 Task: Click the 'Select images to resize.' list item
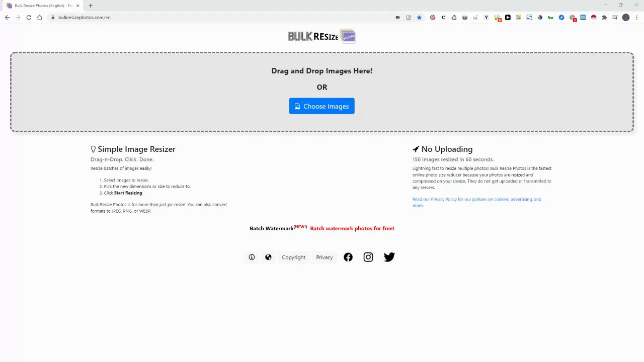coord(126,180)
